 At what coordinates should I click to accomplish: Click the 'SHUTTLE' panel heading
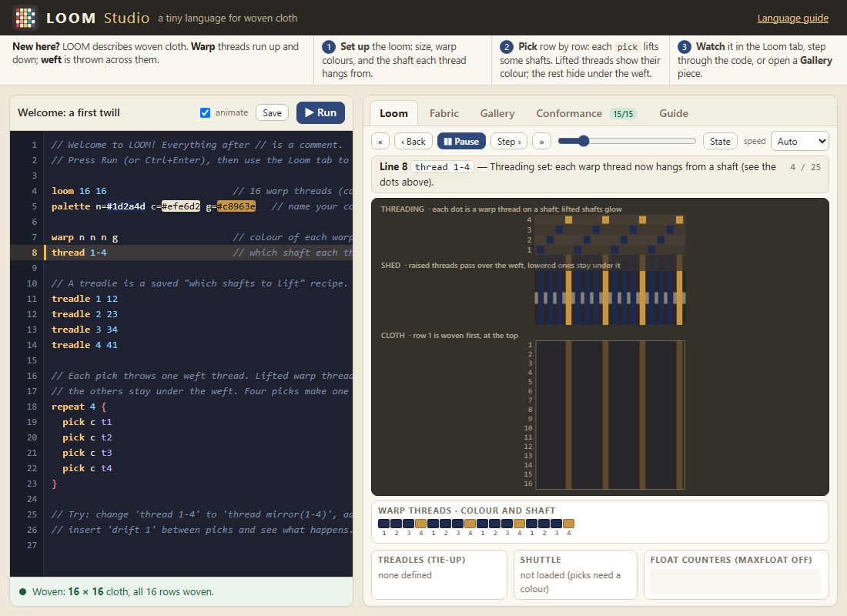tap(541, 560)
